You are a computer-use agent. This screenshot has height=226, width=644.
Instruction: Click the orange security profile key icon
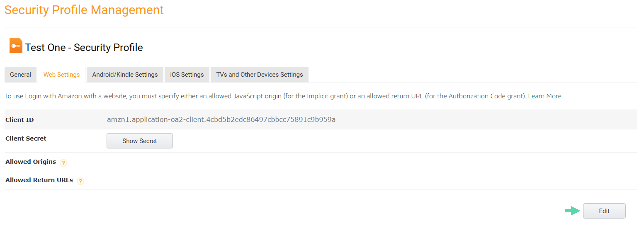click(x=16, y=46)
